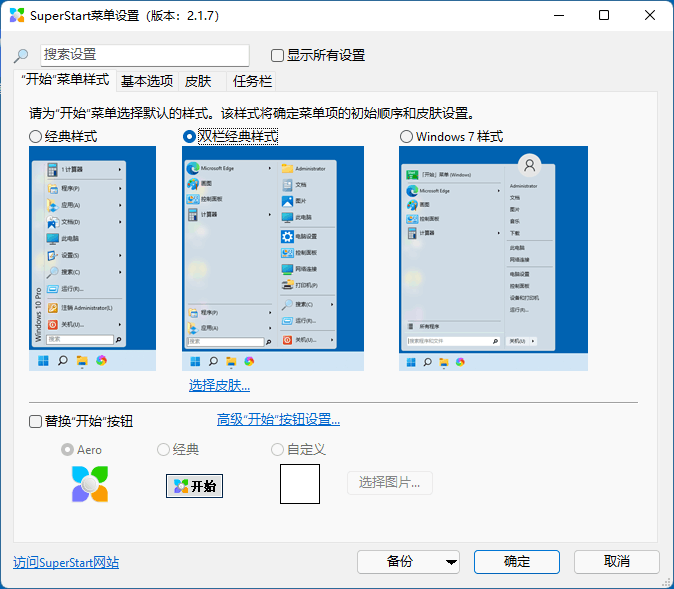
Task: Open the 选择皮肤... link
Action: pos(219,385)
